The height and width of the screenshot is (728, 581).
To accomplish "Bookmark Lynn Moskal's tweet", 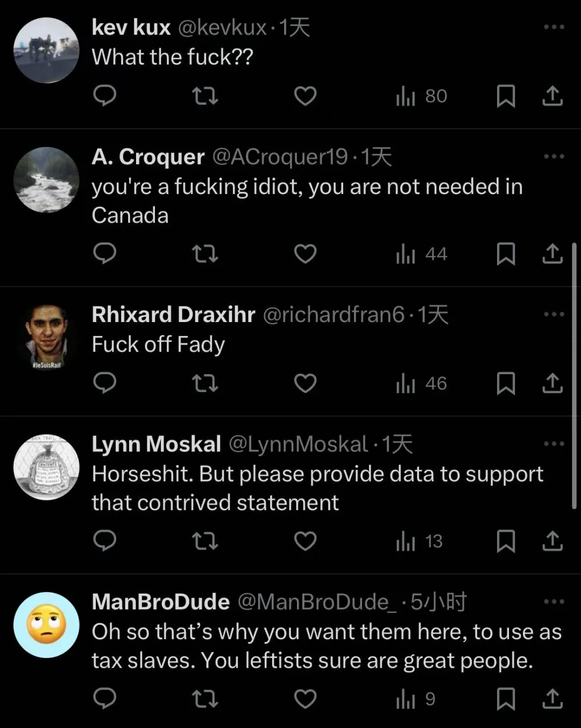I will point(506,541).
